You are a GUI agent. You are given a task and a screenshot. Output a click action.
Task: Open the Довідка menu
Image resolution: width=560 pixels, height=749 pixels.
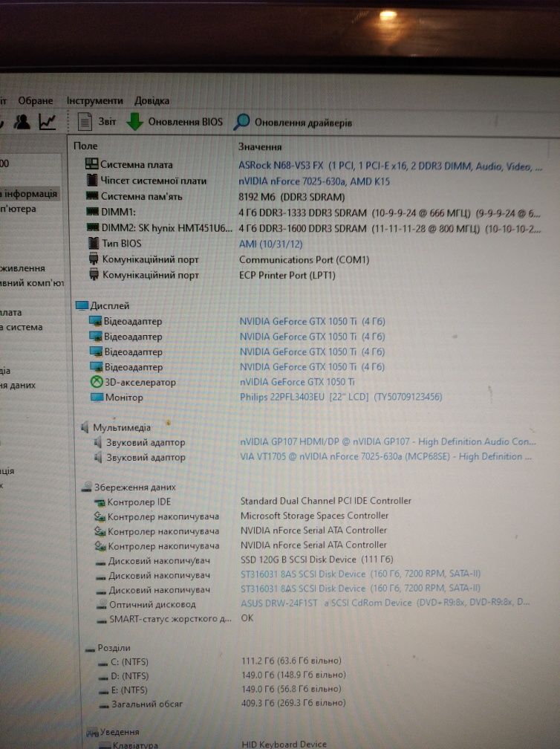(x=152, y=101)
